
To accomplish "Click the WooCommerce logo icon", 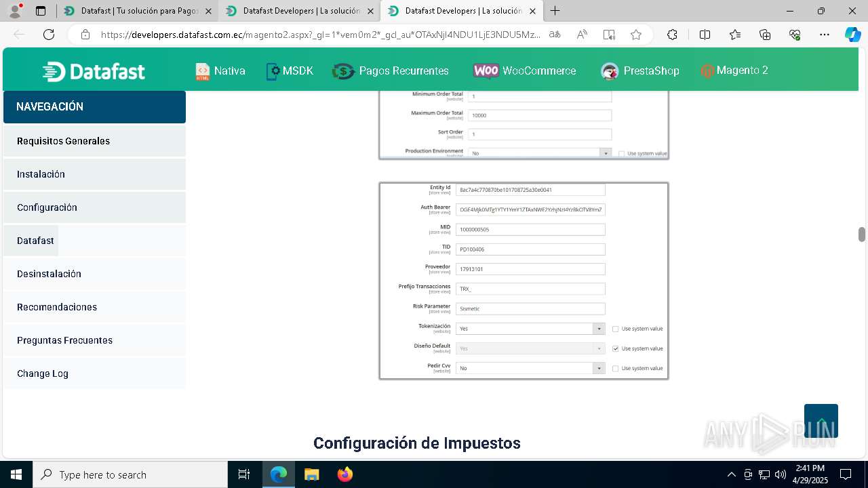I will coord(486,71).
